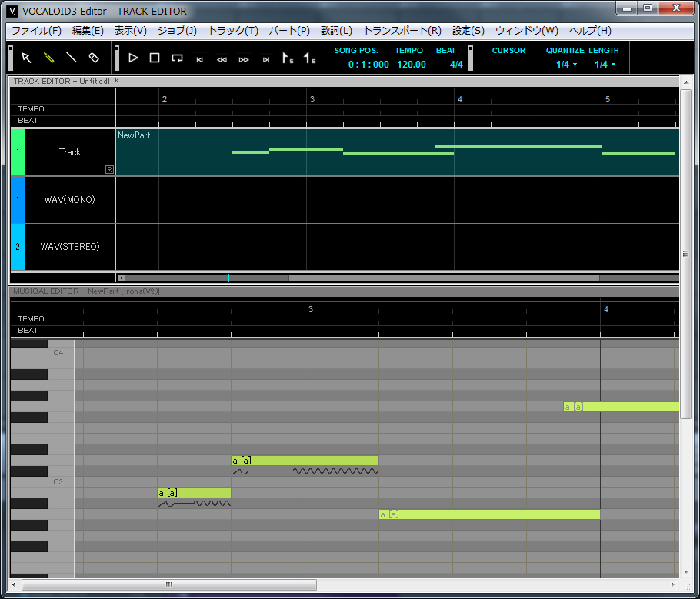Open the 表示(V) menu
The height and width of the screenshot is (599, 700).
point(130,30)
